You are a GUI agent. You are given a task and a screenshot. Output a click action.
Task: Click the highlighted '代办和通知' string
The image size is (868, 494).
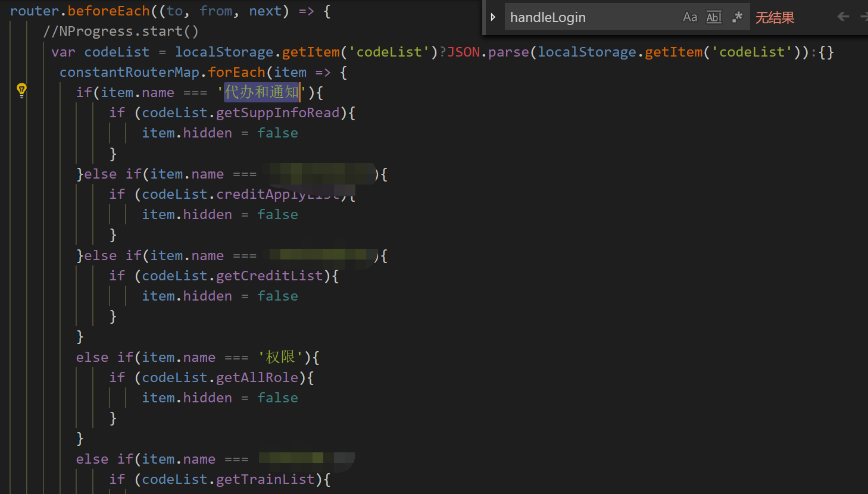(262, 92)
